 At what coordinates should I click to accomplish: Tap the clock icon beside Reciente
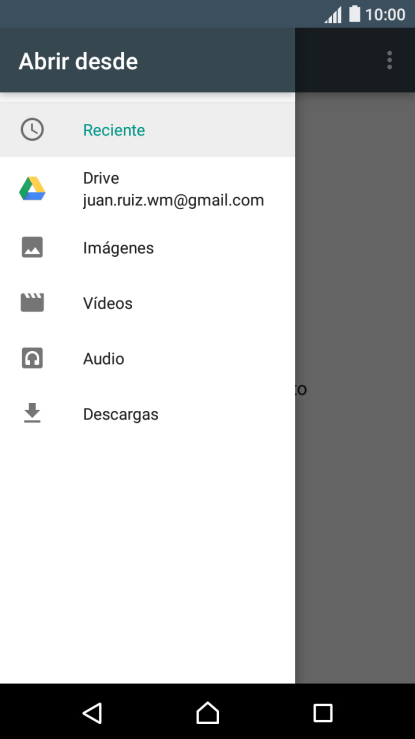[32, 130]
